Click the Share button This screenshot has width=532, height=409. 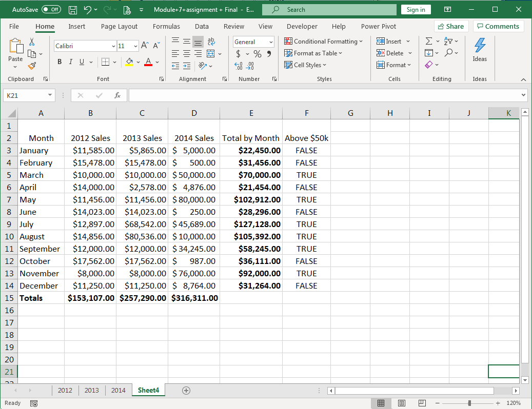pyautogui.click(x=451, y=26)
